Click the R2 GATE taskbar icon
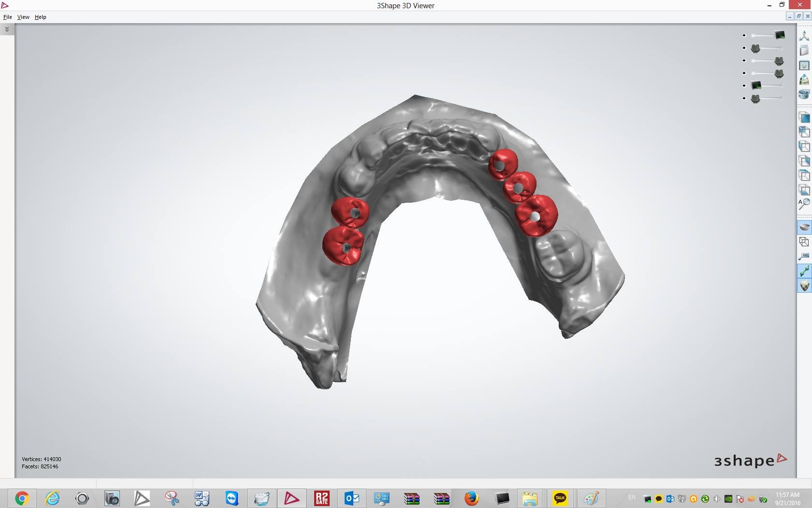The height and width of the screenshot is (508, 812). [x=321, y=498]
